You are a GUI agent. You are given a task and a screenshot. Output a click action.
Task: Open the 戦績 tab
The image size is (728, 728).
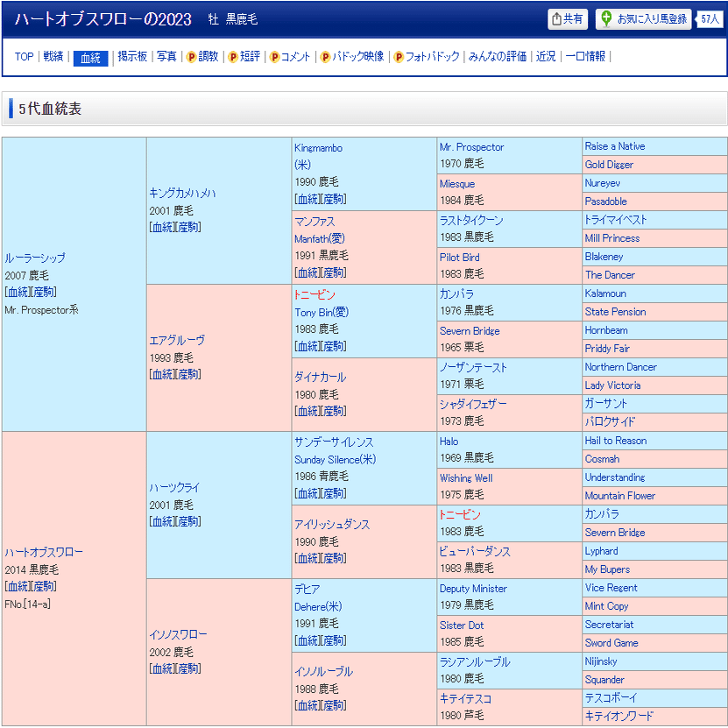click(53, 57)
